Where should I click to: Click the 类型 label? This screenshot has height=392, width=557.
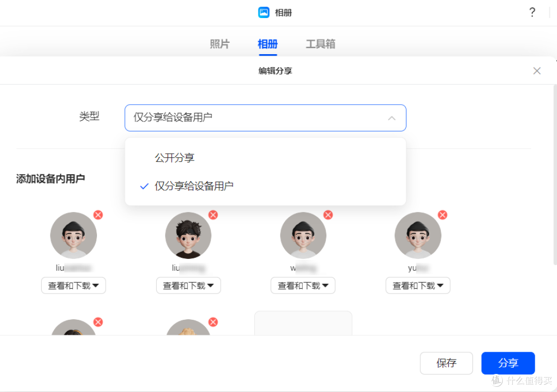click(89, 116)
